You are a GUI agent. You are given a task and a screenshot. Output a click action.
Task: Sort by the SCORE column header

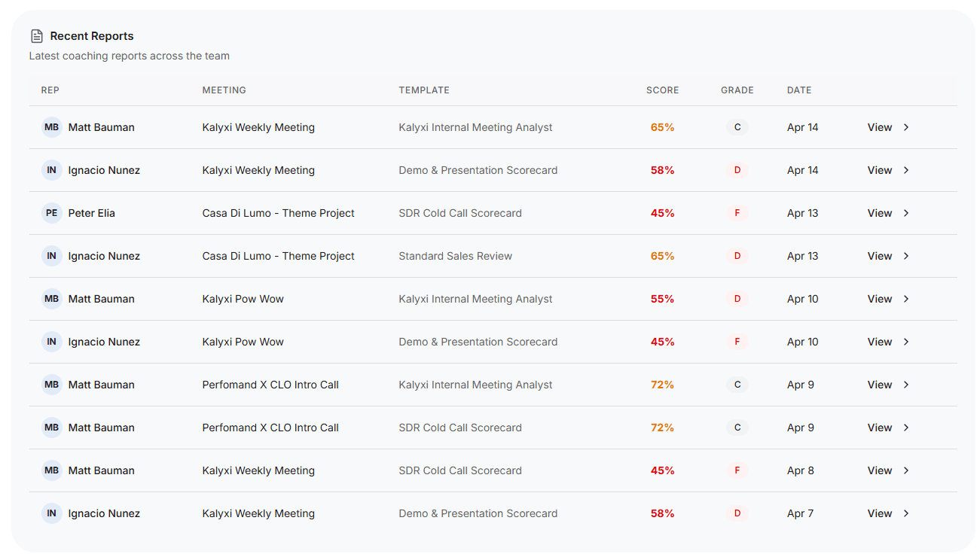coord(662,90)
